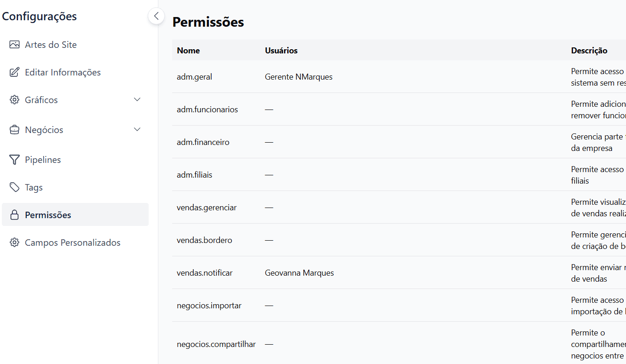Image resolution: width=626 pixels, height=364 pixels.
Task: Click Gerente NMarques in adm.geral row
Action: click(299, 76)
